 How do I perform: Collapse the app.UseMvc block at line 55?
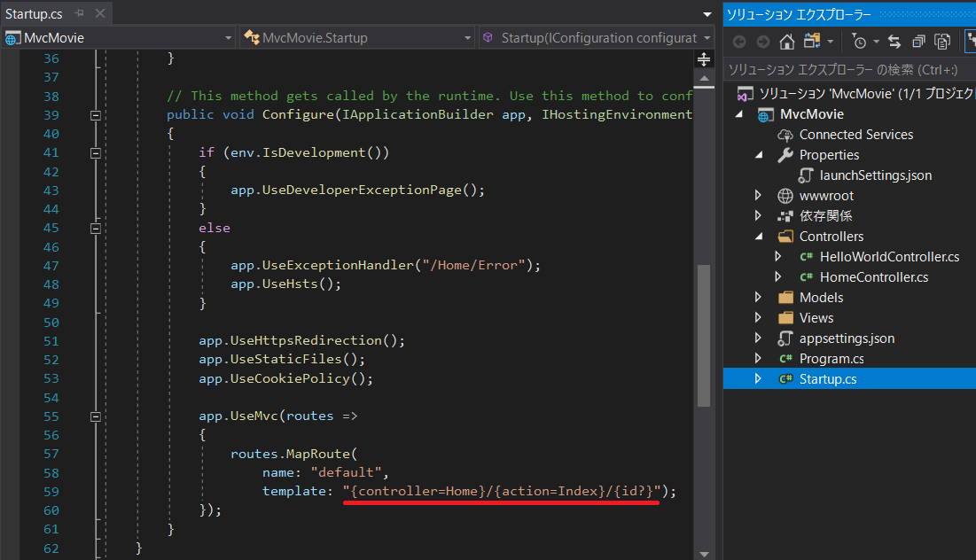(x=95, y=416)
